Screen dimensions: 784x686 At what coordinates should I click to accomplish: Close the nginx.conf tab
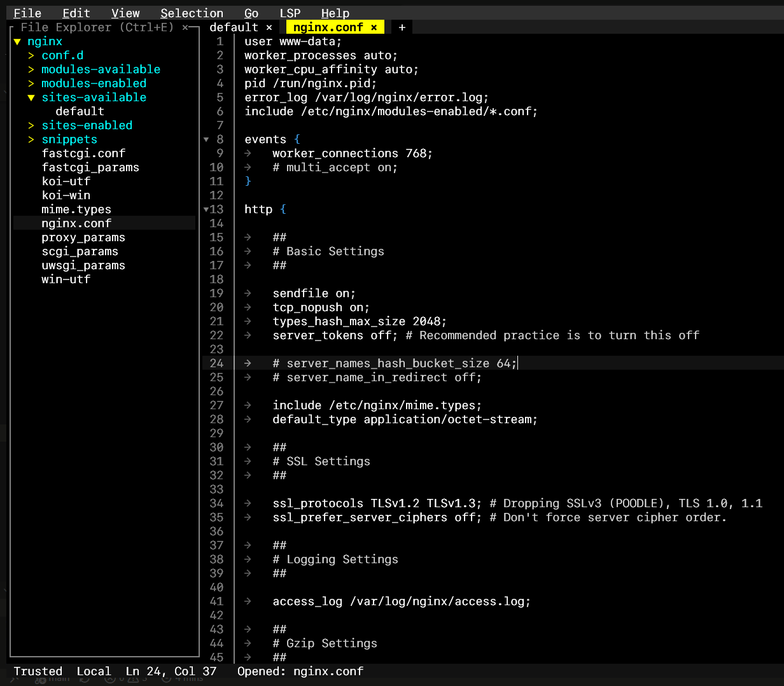pyautogui.click(x=374, y=27)
